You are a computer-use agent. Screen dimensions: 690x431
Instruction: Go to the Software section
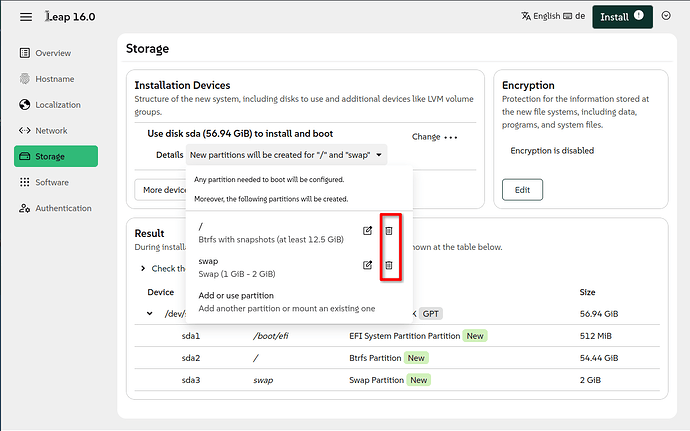(x=52, y=182)
